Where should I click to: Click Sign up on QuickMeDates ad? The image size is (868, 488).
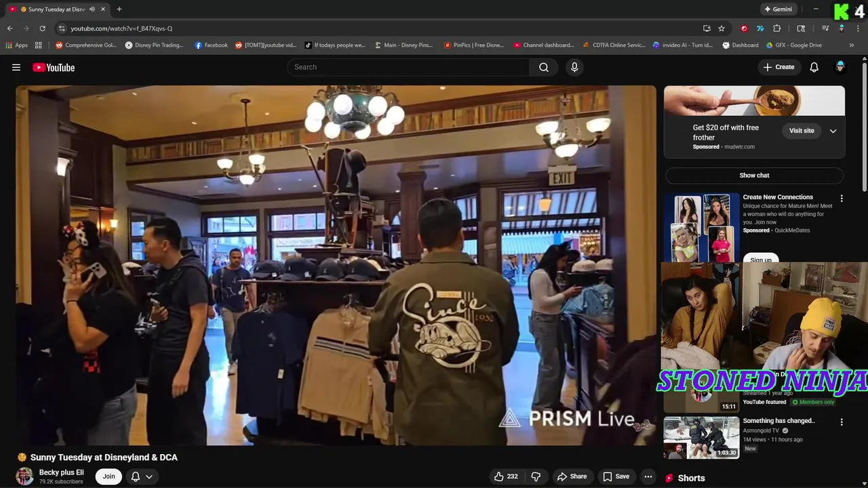coord(761,260)
